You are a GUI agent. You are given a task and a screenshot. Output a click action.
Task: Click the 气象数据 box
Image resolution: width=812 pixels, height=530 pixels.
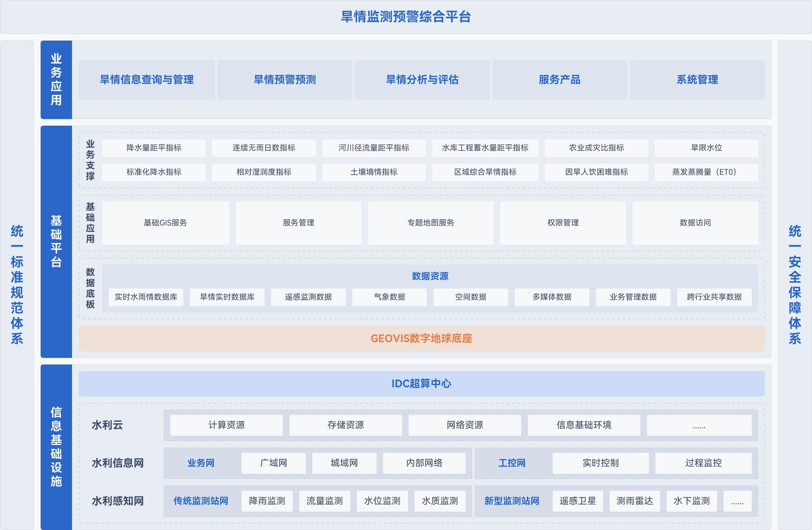coord(390,297)
